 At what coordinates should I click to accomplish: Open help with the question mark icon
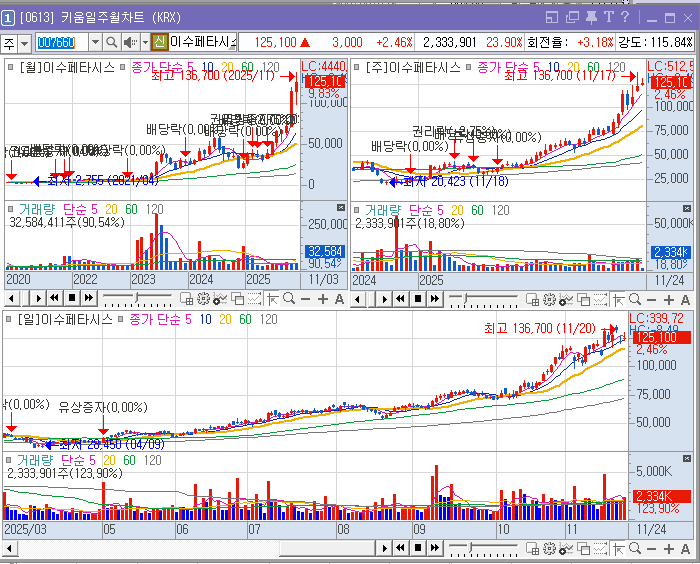click(x=625, y=17)
